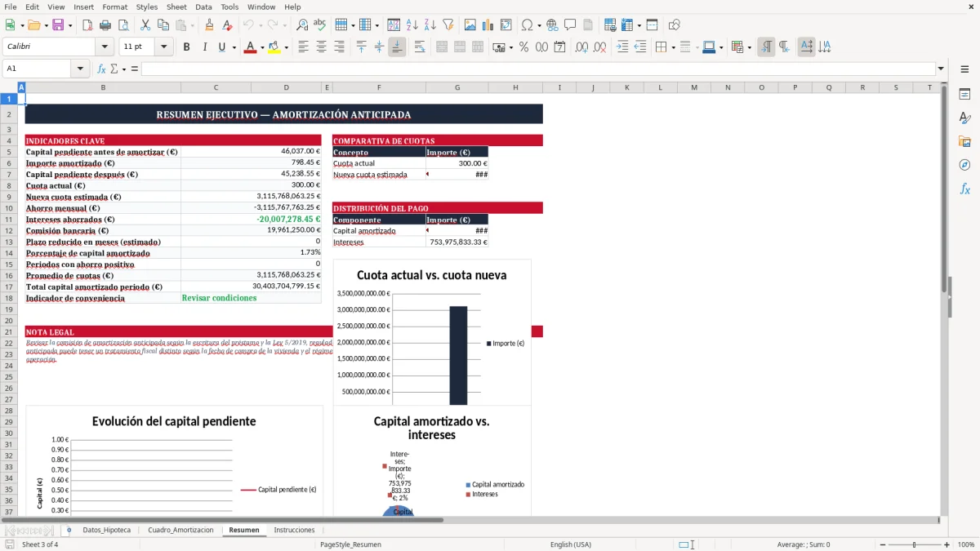Run the Spelling check icon

click(x=320, y=25)
